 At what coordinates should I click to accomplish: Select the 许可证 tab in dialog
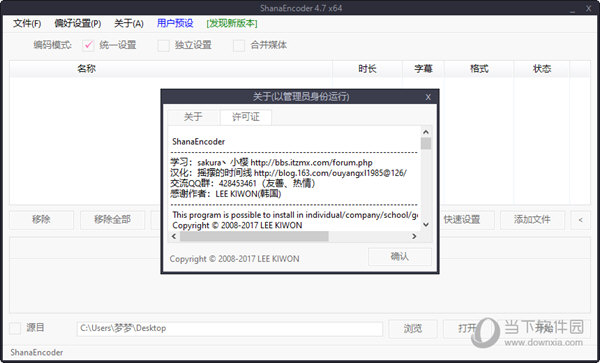(x=246, y=117)
